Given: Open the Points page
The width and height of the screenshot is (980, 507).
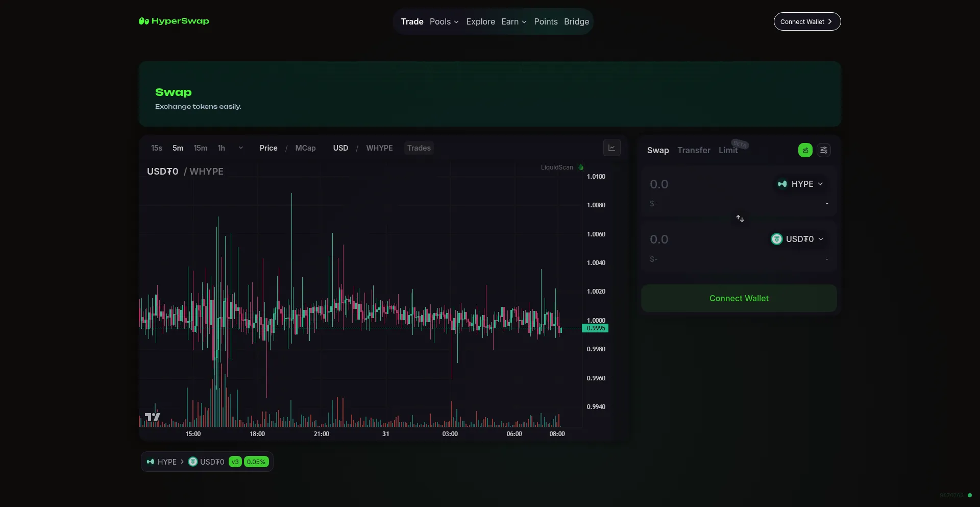Looking at the screenshot, I should click(x=546, y=21).
